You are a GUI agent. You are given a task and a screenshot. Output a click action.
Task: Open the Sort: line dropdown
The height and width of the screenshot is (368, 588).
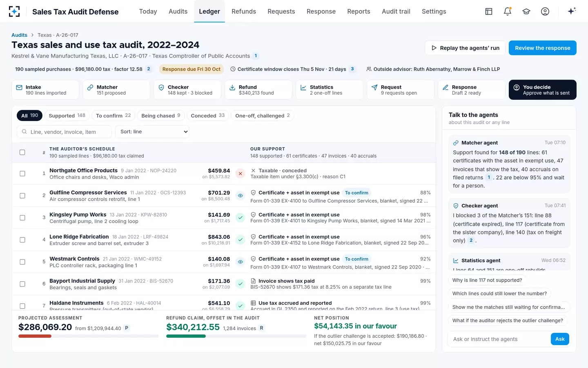click(x=152, y=132)
